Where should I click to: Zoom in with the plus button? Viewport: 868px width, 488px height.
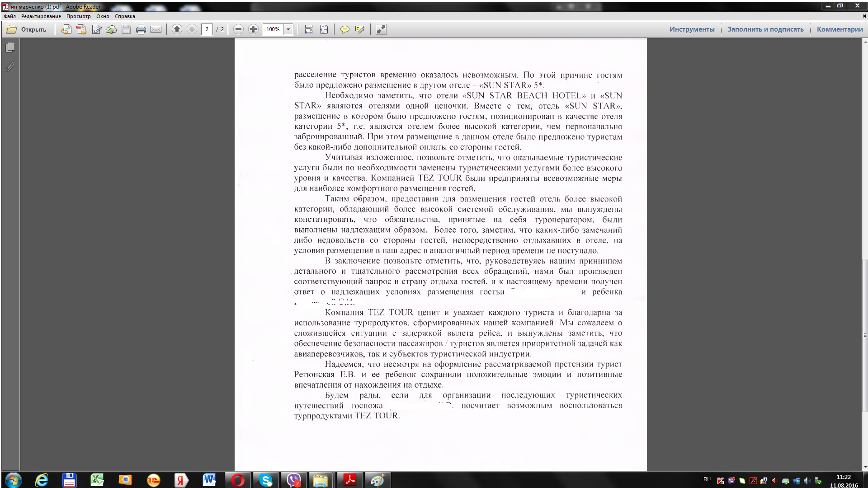click(253, 29)
